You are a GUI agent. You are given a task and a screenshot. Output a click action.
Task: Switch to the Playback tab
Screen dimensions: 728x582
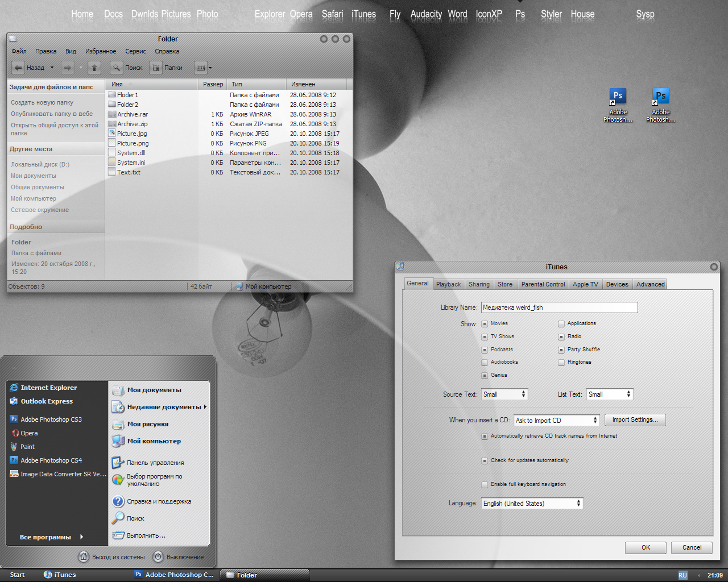(449, 284)
